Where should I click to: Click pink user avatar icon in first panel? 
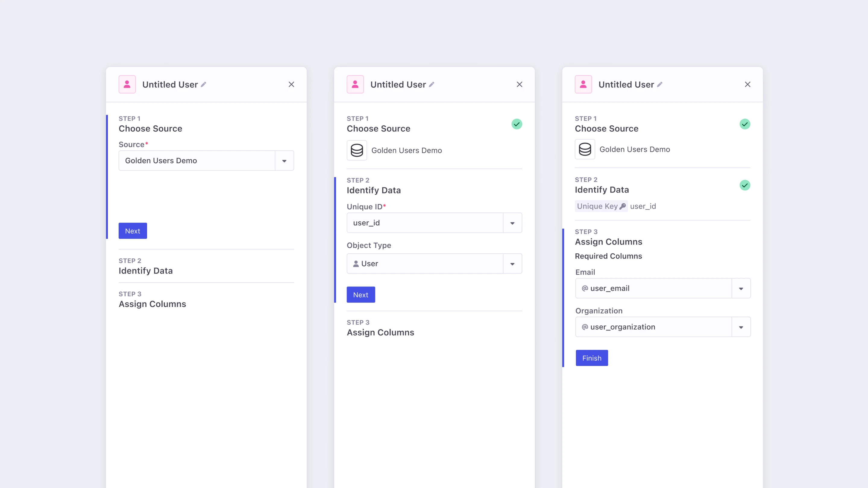pos(127,84)
